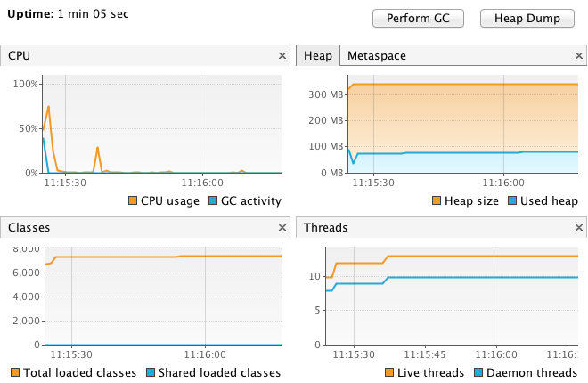Viewport: 588px width, 383px height.
Task: Close the Threads graph panel
Action: [578, 227]
